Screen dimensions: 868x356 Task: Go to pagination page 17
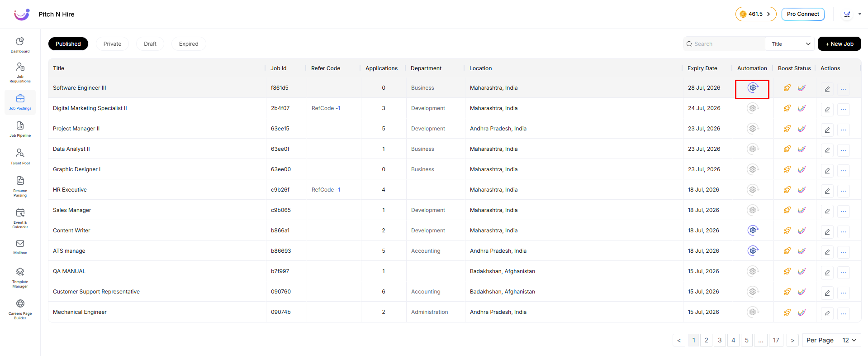point(776,340)
